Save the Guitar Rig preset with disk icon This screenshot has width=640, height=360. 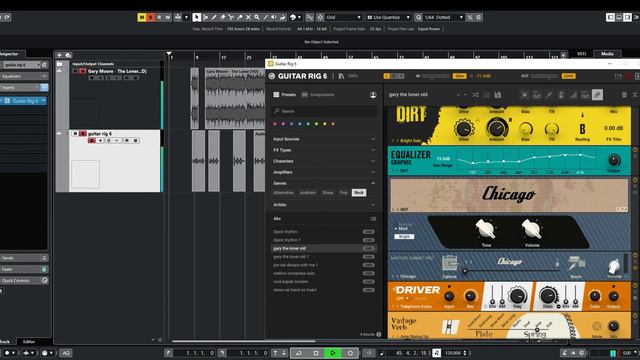point(498,95)
